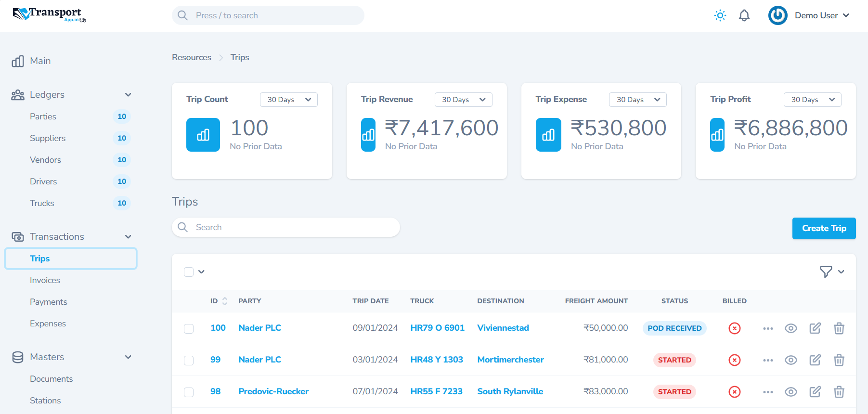Open Invoices in the sidebar
The image size is (868, 414).
pos(45,280)
